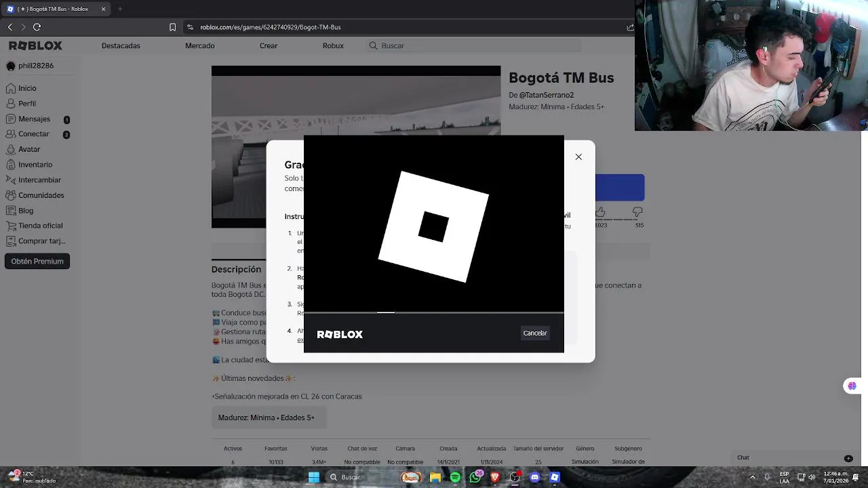Image resolution: width=868 pixels, height=488 pixels.
Task: Open Perfil in the sidebar
Action: point(27,104)
